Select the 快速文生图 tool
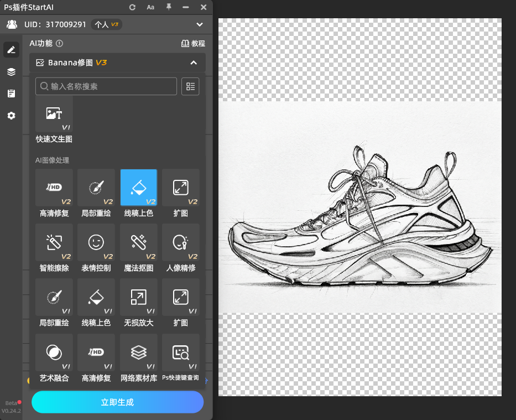This screenshot has height=420, width=516. click(x=54, y=121)
